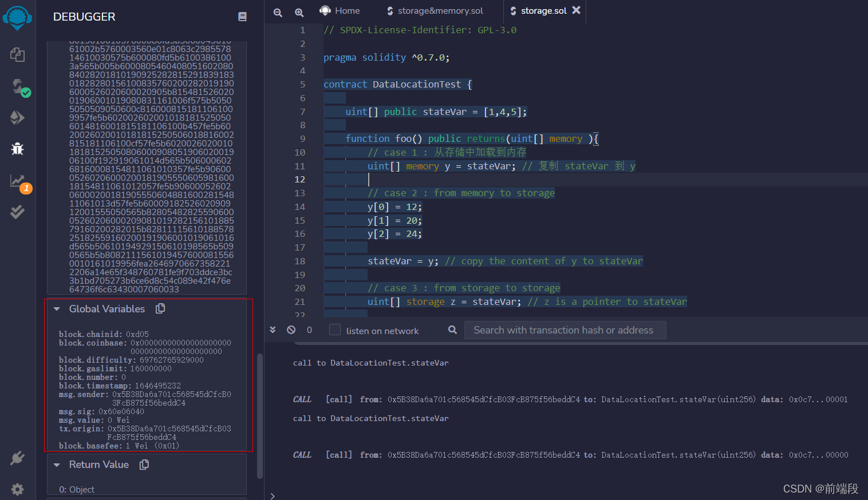Click the 'stateVar = y;' code line
Screen dimensions: 868x500
[x=505, y=261]
